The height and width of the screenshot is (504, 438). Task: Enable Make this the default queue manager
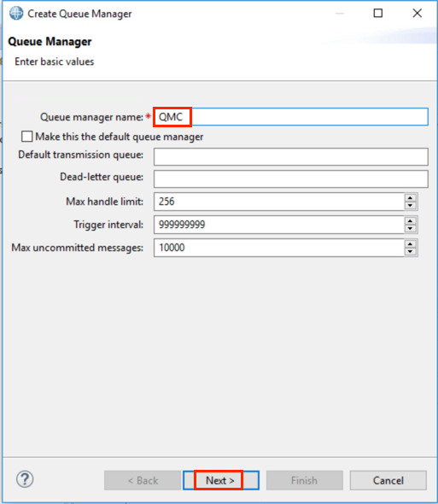27,137
